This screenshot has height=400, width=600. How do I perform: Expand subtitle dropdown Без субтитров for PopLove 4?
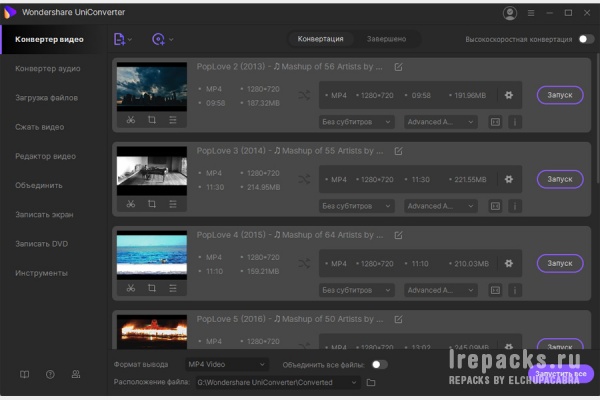pyautogui.click(x=356, y=291)
